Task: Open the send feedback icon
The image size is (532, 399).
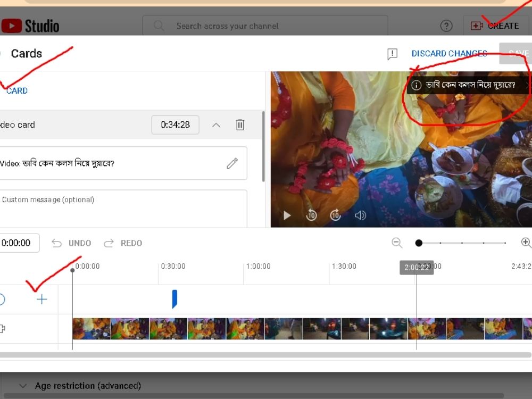Action: pos(392,54)
